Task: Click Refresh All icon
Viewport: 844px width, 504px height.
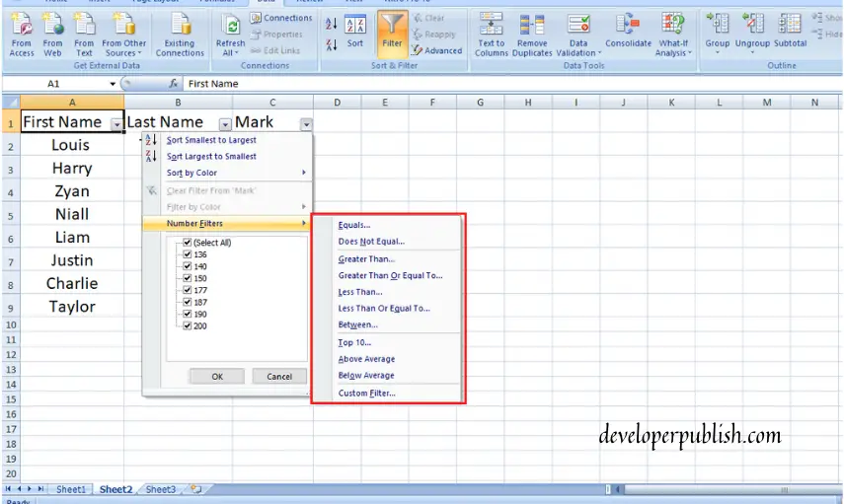Action: tap(230, 35)
